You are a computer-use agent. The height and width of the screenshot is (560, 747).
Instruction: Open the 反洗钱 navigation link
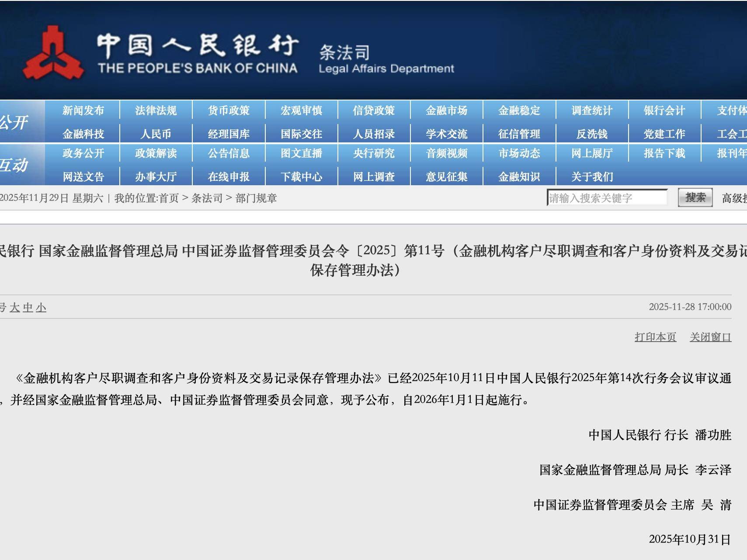pos(592,134)
